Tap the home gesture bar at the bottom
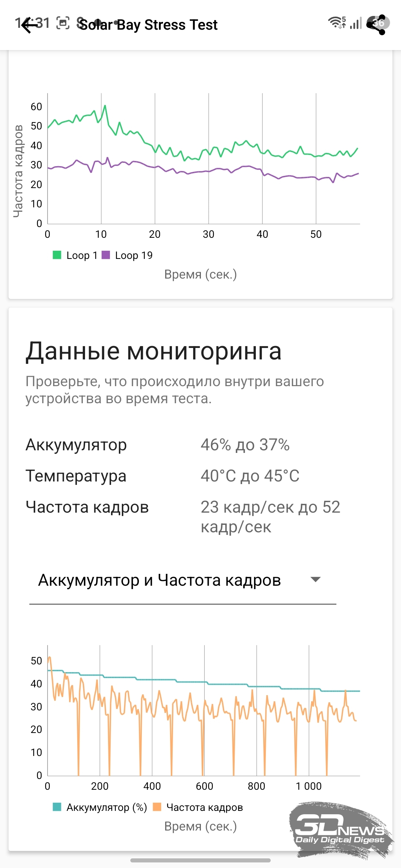The width and height of the screenshot is (401, 868). coord(200,860)
